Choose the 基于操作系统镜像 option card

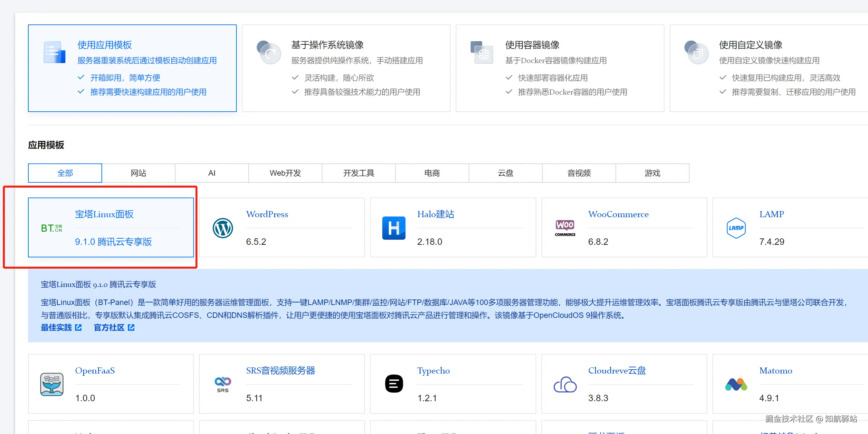click(x=346, y=68)
